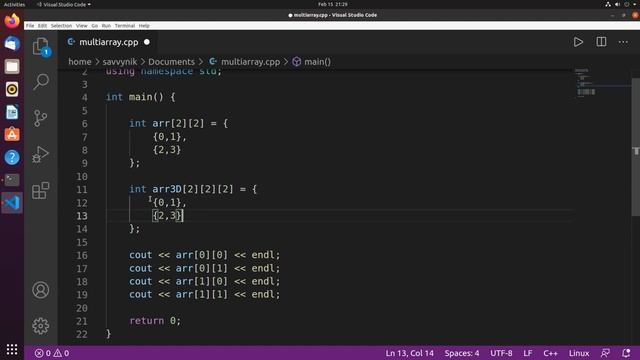Viewport: 640px width, 360px height.
Task: Open the Edit menu
Action: click(42, 26)
